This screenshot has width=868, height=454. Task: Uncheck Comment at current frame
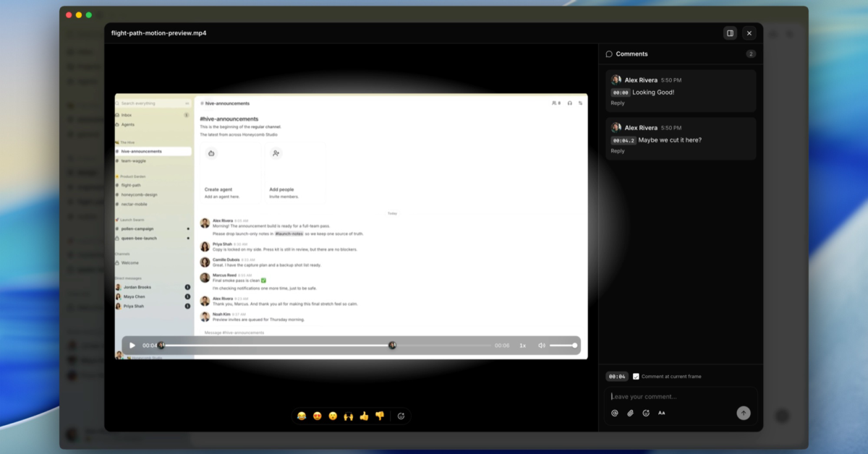coord(636,377)
